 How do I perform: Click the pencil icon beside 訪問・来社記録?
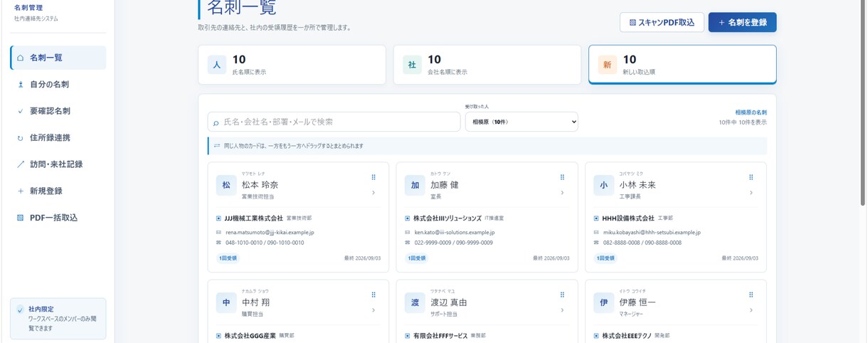21,164
